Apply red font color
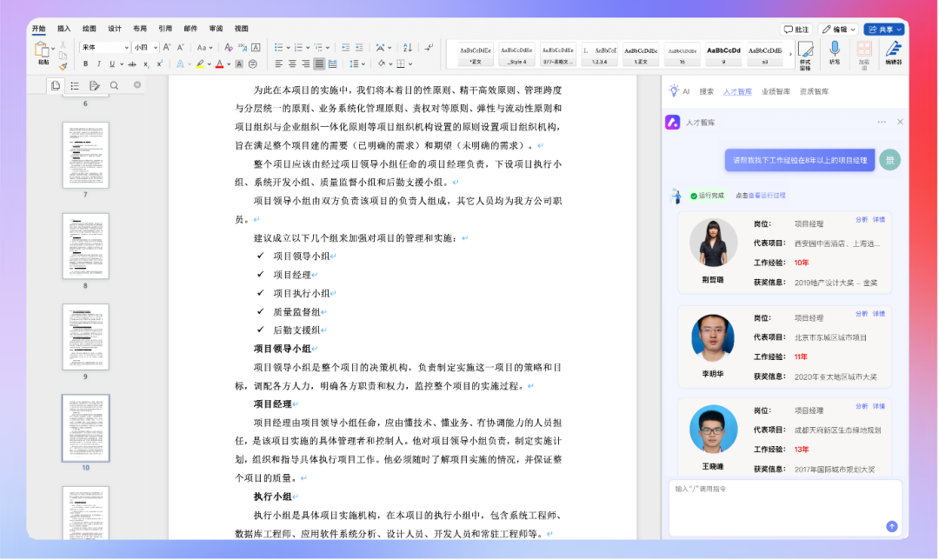The width and height of the screenshot is (939, 560). click(220, 64)
